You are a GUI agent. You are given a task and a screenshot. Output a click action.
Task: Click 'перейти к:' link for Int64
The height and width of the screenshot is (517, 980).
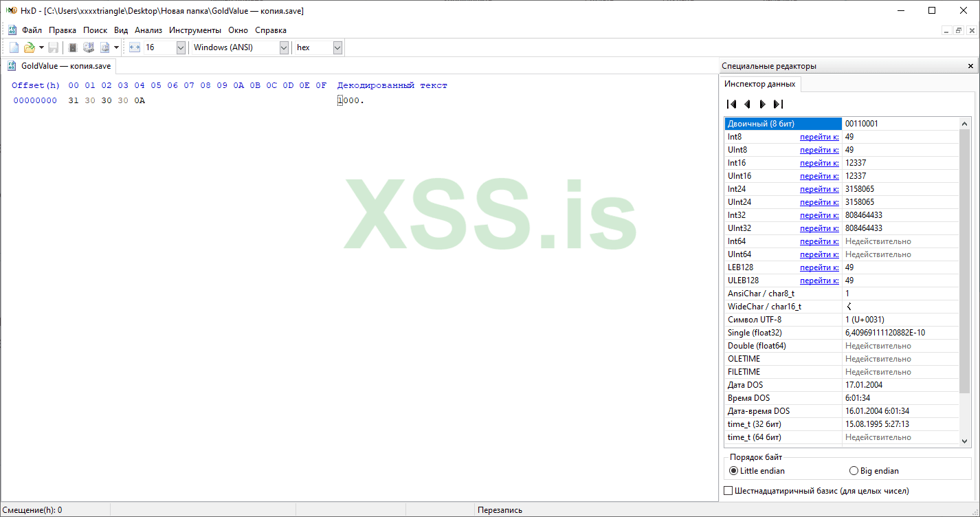[819, 241]
